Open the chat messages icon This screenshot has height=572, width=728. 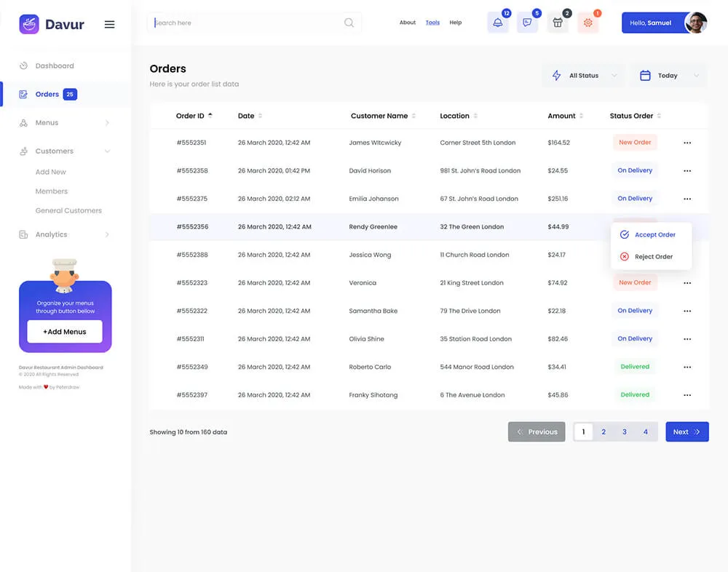[527, 23]
